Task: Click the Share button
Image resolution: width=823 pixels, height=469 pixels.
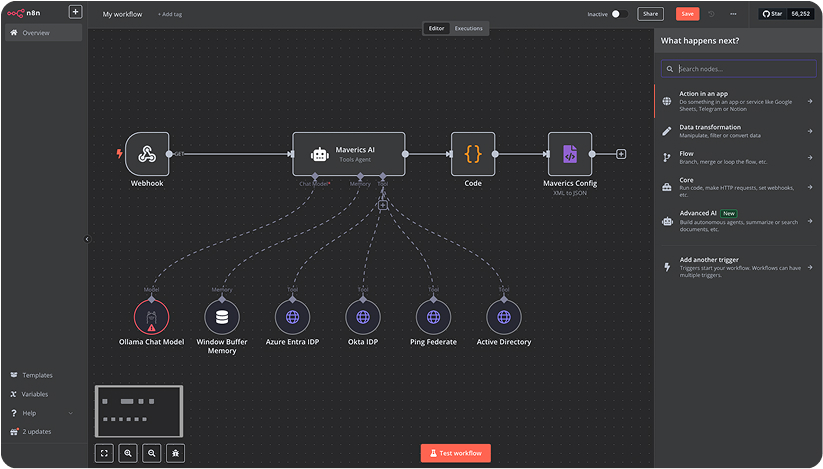Action: click(650, 14)
